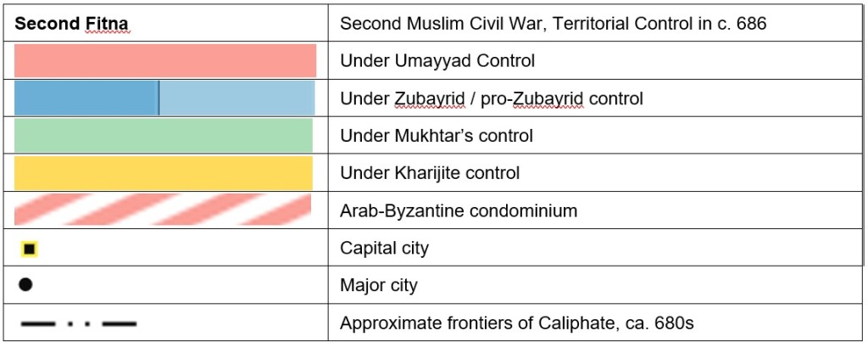This screenshot has height=342, width=868.
Task: Click the "Second Fitna" header text
Action: [x=72, y=24]
